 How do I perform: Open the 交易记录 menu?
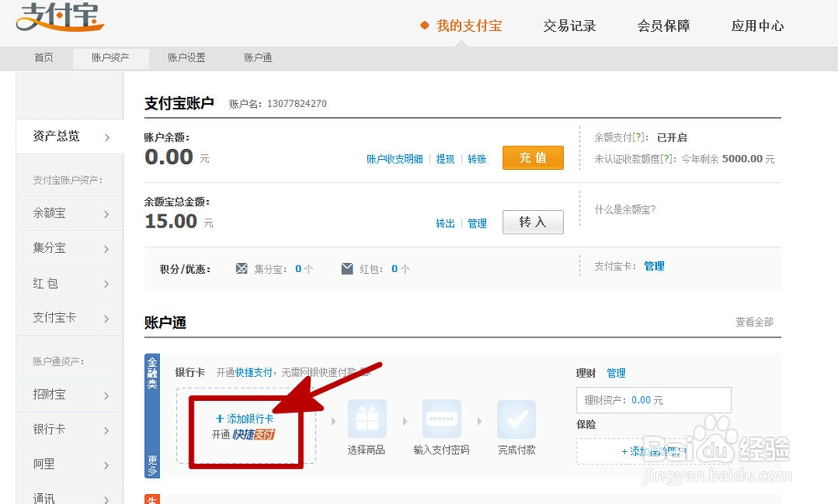(x=569, y=26)
